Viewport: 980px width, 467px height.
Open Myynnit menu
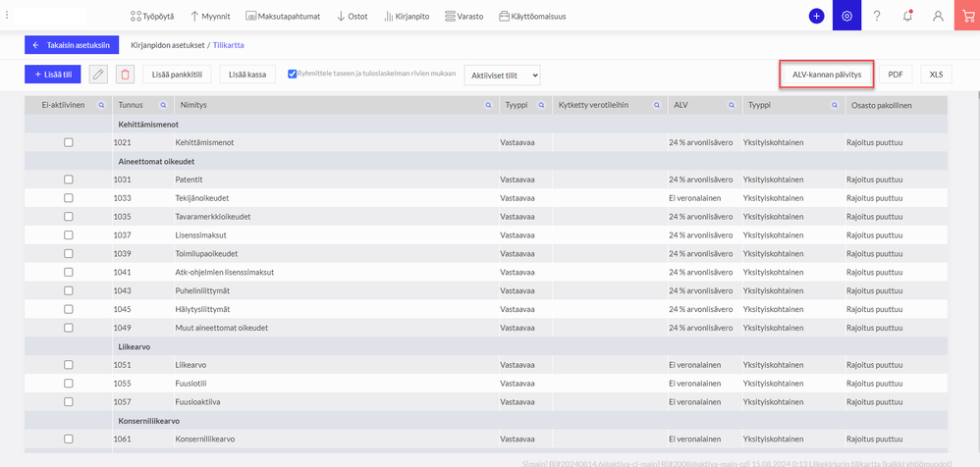[210, 17]
